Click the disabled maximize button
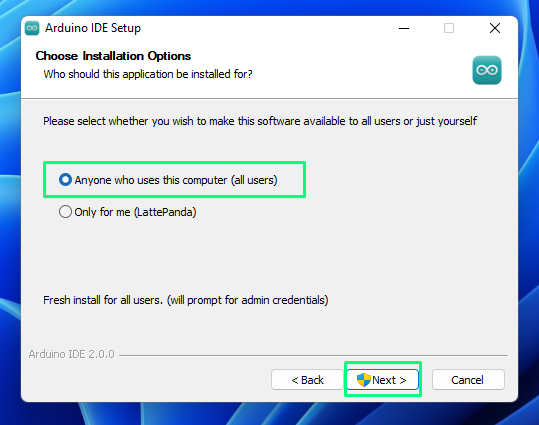The image size is (539, 425). (449, 28)
